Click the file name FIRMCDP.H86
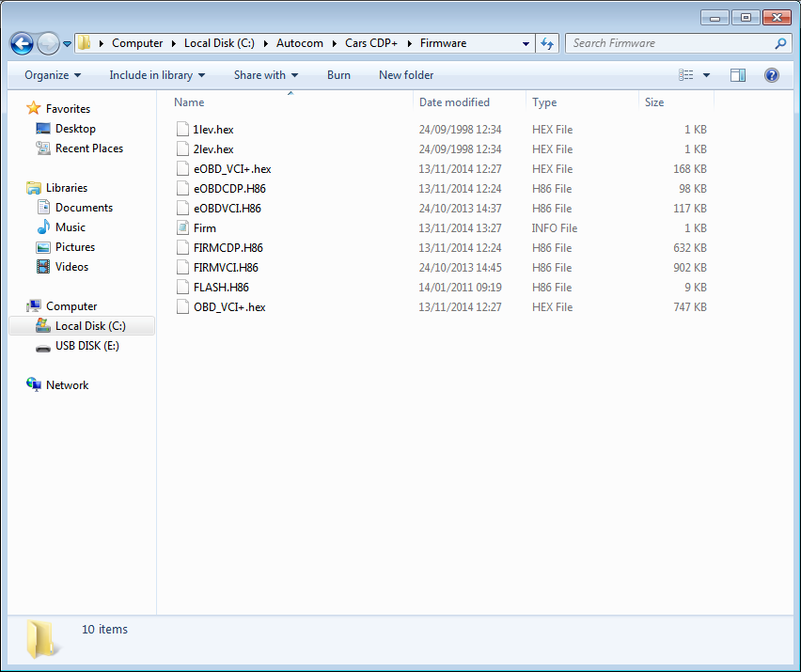 (x=228, y=248)
